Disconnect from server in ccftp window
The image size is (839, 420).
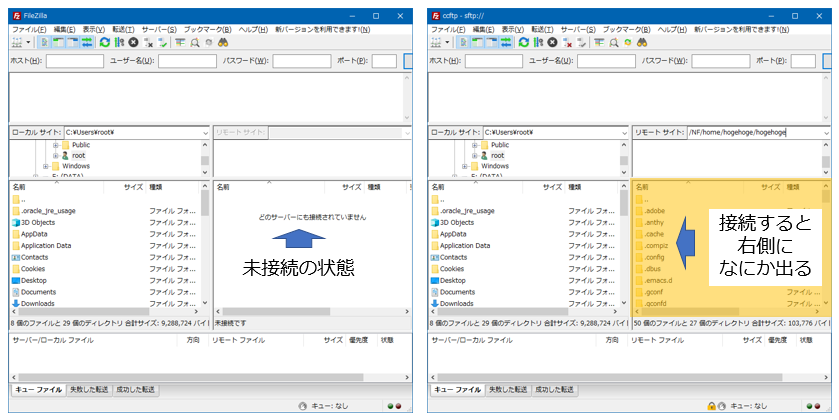[x=567, y=42]
